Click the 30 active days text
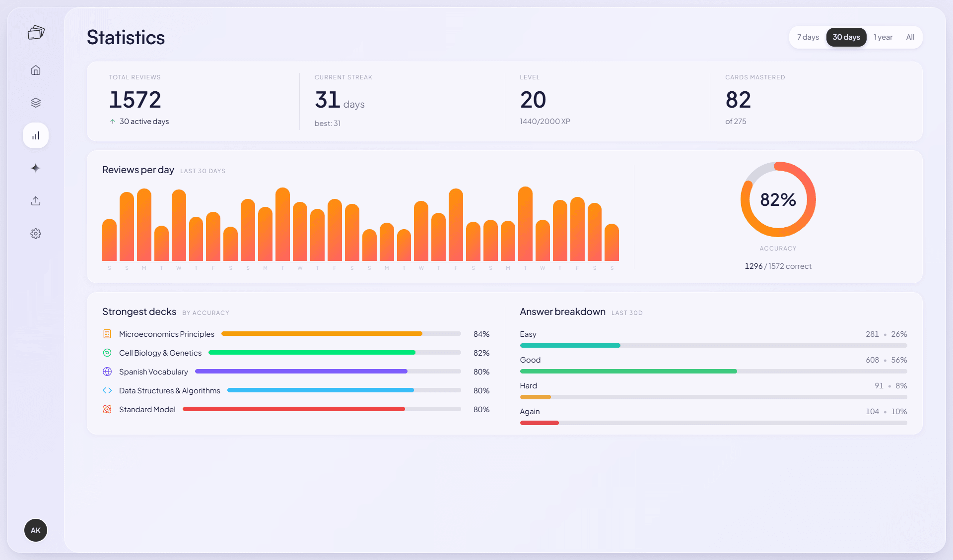Image resolution: width=953 pixels, height=560 pixels. tap(144, 122)
